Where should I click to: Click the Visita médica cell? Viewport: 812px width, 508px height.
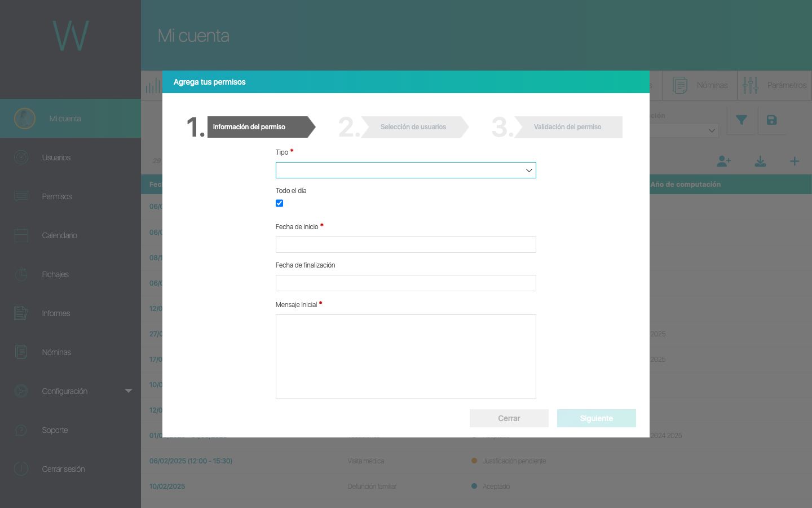pyautogui.click(x=366, y=461)
